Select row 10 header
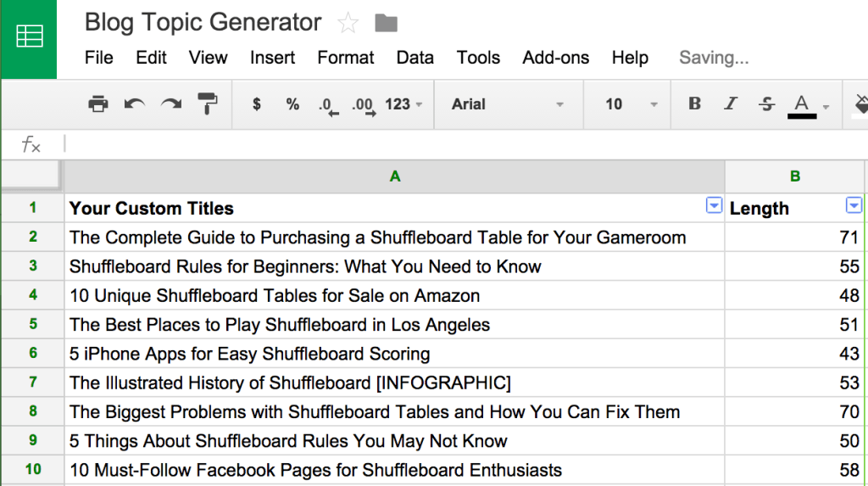This screenshot has height=486, width=868. pyautogui.click(x=33, y=469)
